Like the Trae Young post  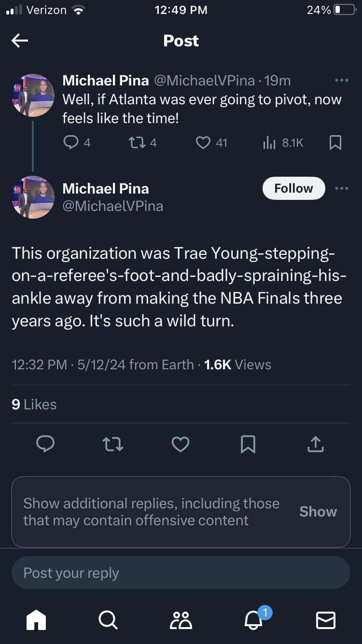click(x=181, y=444)
